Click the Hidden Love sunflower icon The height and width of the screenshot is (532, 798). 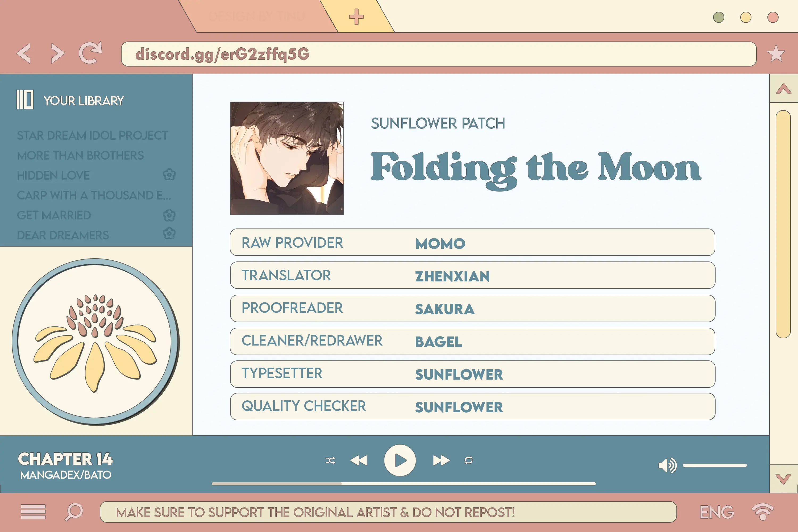(169, 174)
